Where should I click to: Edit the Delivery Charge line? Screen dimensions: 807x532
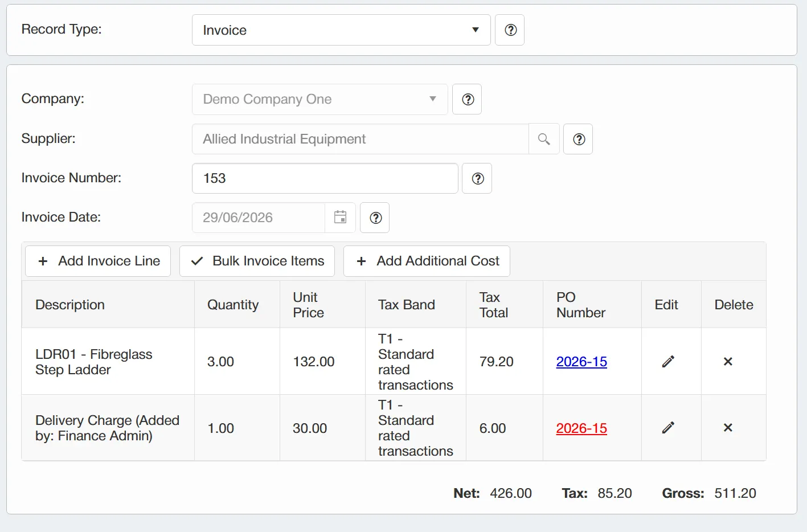(x=668, y=428)
